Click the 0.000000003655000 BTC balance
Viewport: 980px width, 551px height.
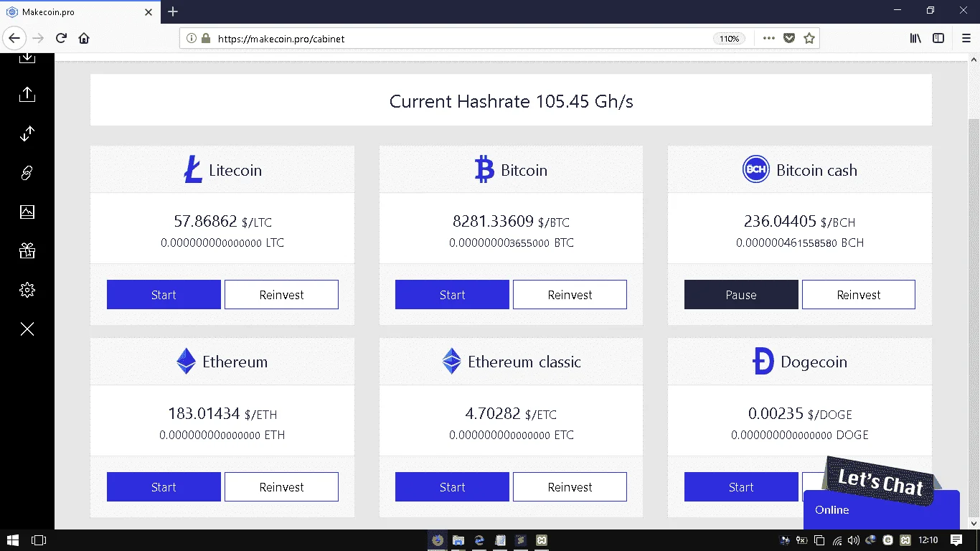tap(512, 243)
